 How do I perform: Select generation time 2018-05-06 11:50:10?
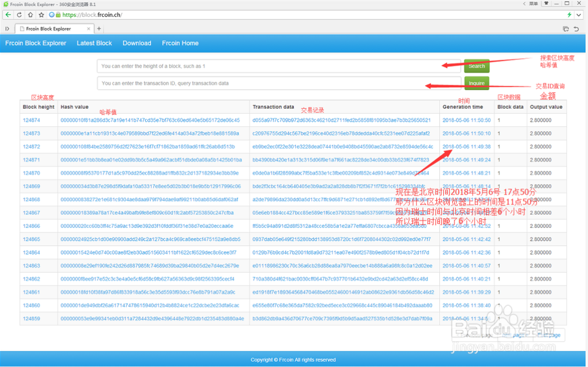coord(466,134)
